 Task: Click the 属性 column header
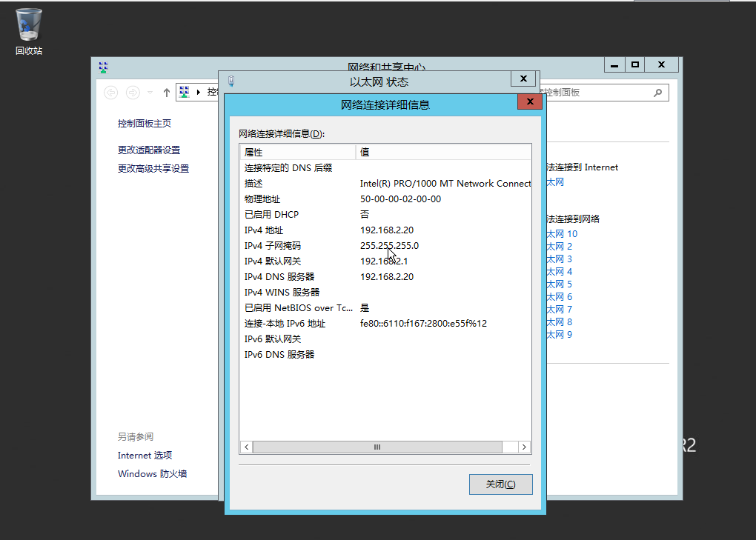pyautogui.click(x=298, y=152)
